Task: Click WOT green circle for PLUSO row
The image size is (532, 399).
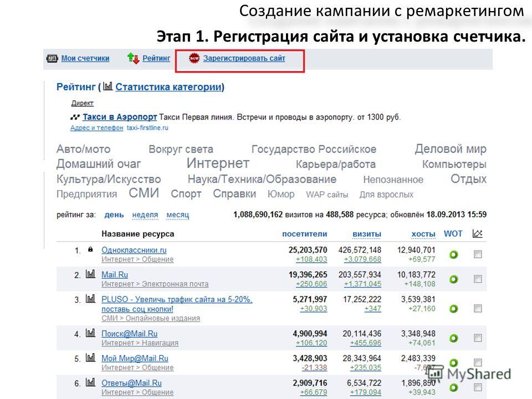Action: tap(454, 309)
